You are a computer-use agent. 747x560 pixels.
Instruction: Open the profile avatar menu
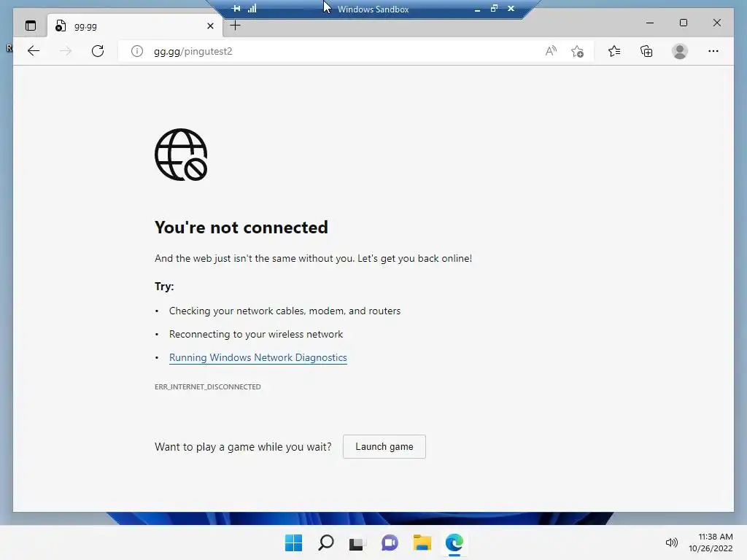click(680, 51)
